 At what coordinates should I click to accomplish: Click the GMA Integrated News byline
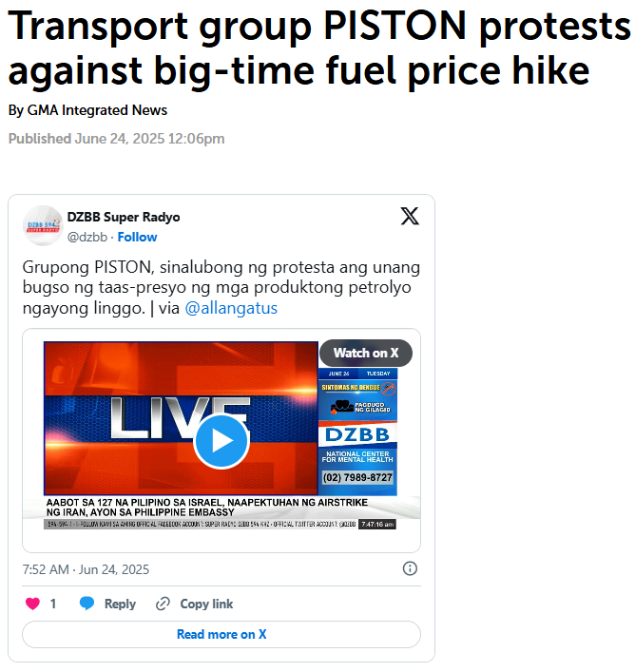pyautogui.click(x=97, y=110)
